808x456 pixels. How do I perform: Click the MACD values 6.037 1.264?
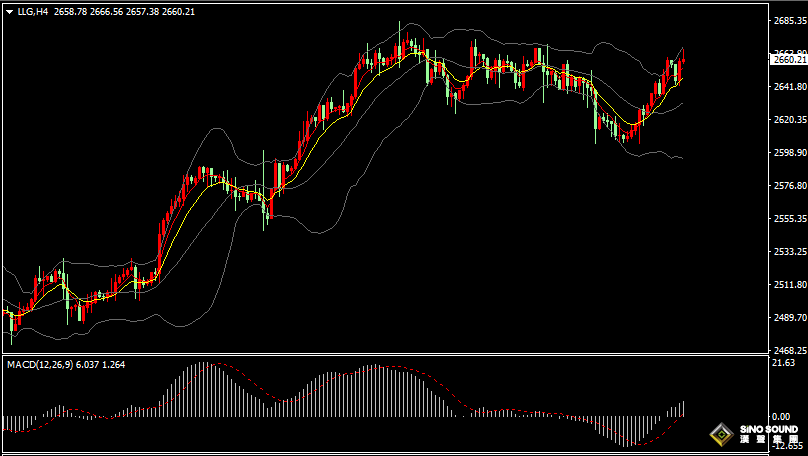tap(100, 365)
